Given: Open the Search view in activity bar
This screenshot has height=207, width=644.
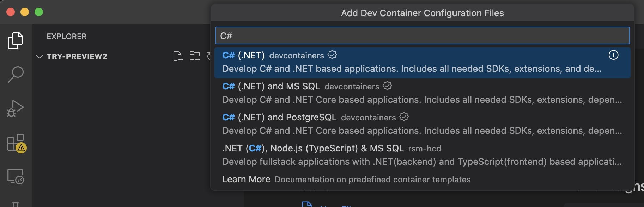Looking at the screenshot, I should tap(16, 74).
